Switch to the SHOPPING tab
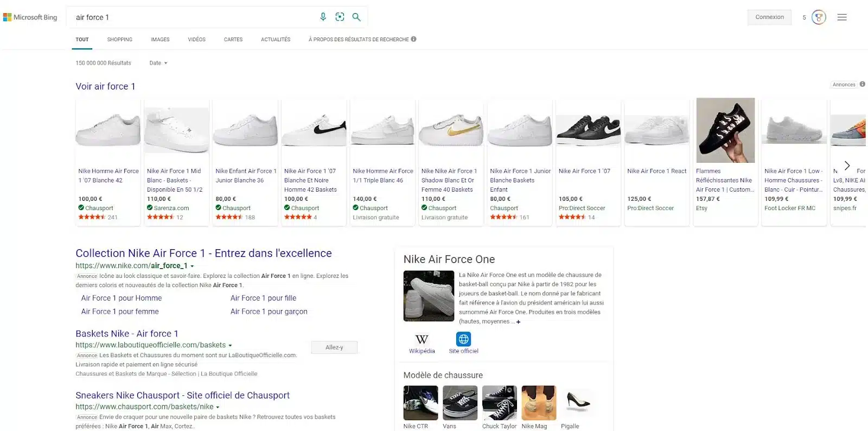Viewport: 868px width, 431px height. coord(120,40)
